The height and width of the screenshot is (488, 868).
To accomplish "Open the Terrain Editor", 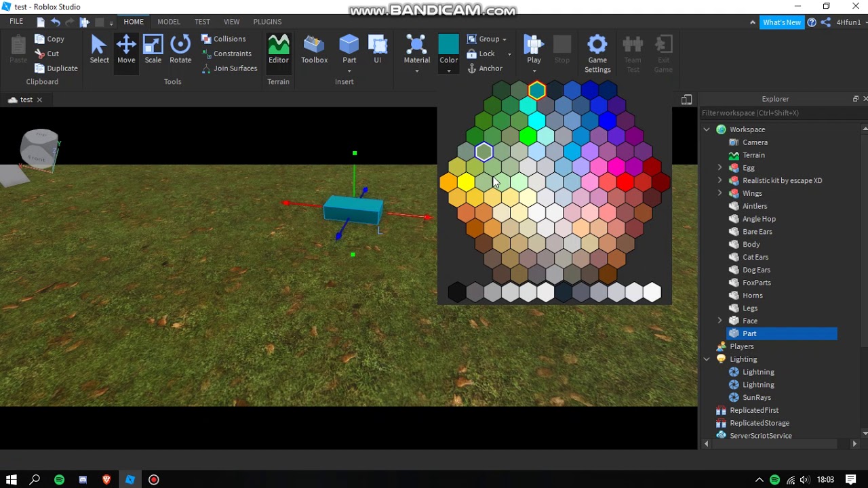I will [x=279, y=49].
